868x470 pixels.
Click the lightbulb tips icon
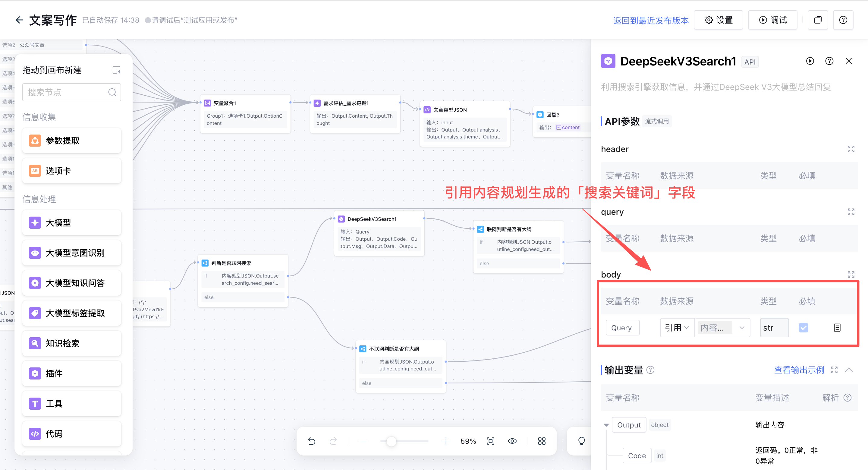[x=581, y=441]
